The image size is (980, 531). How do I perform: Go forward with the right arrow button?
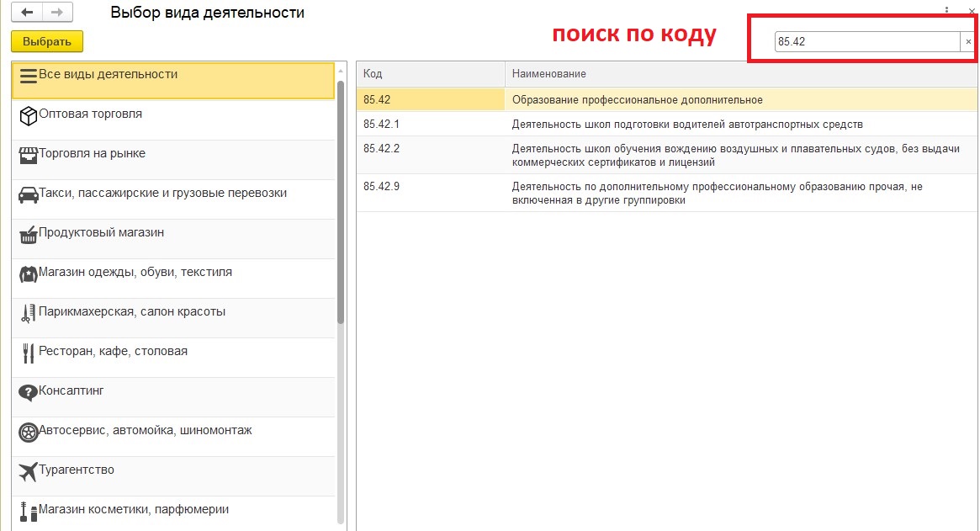(x=57, y=13)
